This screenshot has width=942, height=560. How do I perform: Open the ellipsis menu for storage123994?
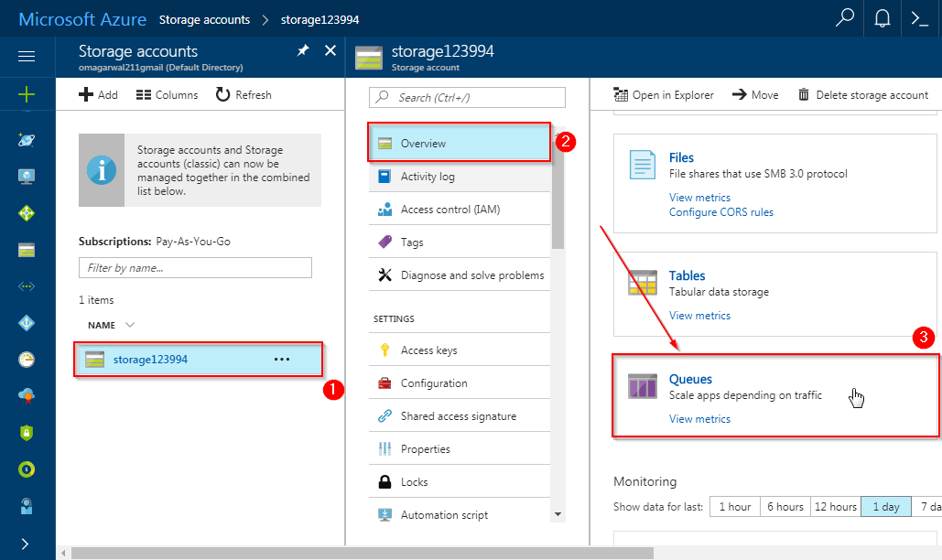tap(282, 360)
